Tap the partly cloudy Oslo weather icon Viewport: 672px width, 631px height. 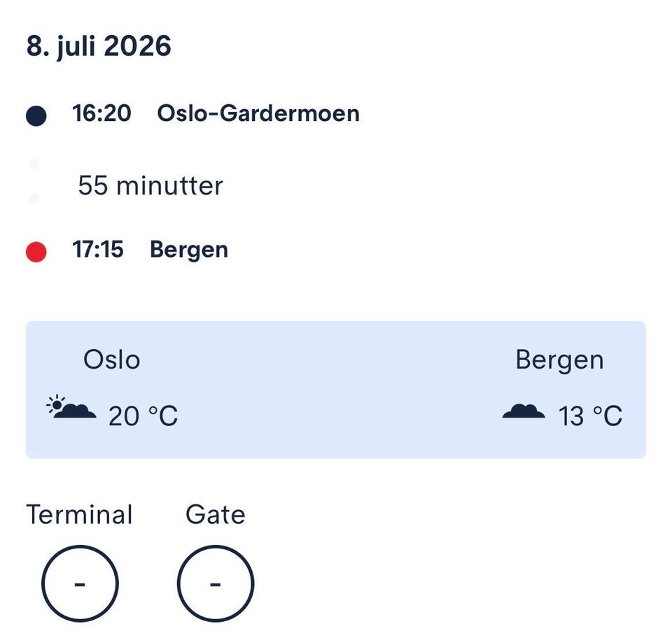[71, 407]
